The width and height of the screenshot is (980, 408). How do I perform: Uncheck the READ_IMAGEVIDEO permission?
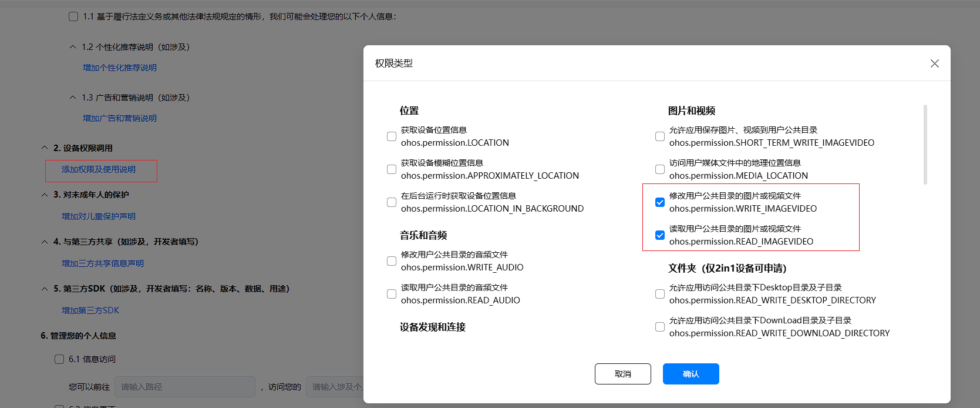660,235
